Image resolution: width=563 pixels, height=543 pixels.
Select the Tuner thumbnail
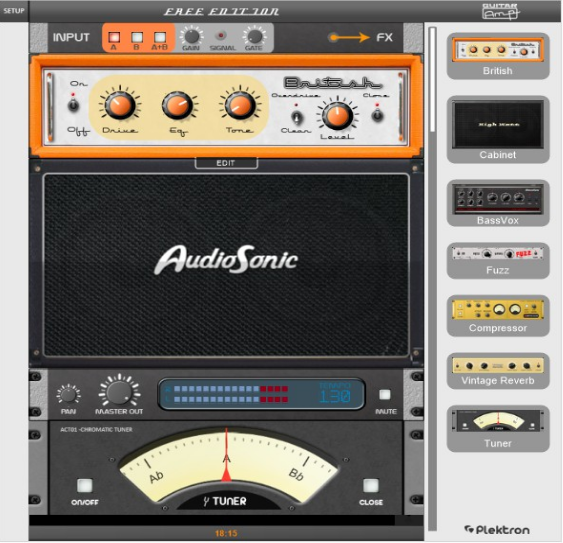coord(498,429)
